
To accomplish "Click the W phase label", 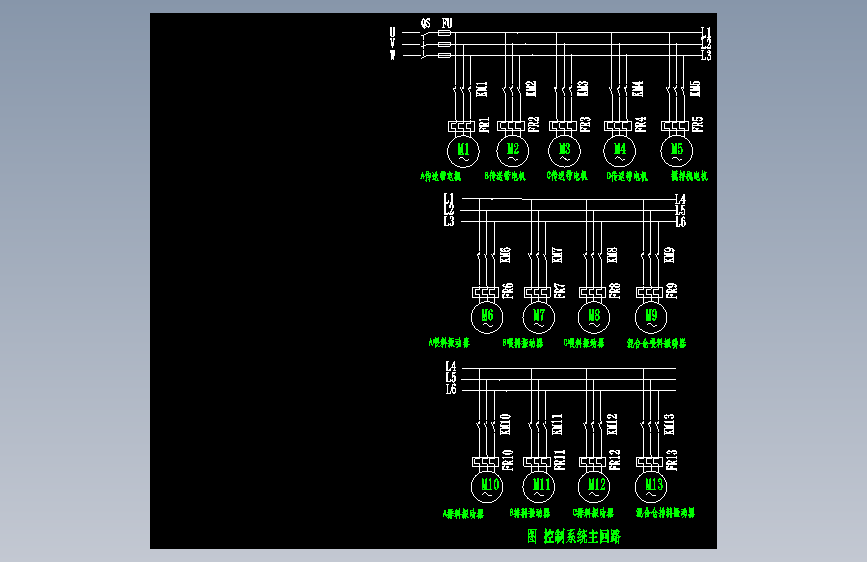I will click(393, 55).
